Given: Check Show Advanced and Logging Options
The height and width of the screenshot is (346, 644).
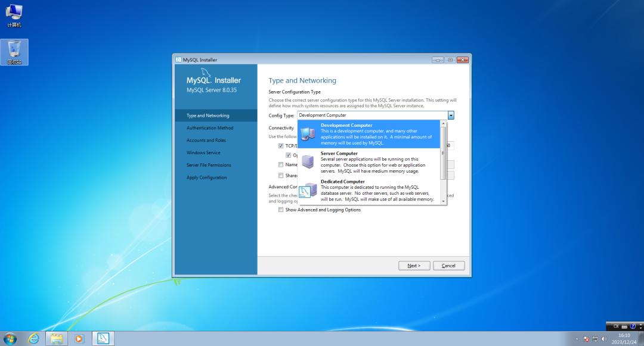Looking at the screenshot, I should point(281,210).
